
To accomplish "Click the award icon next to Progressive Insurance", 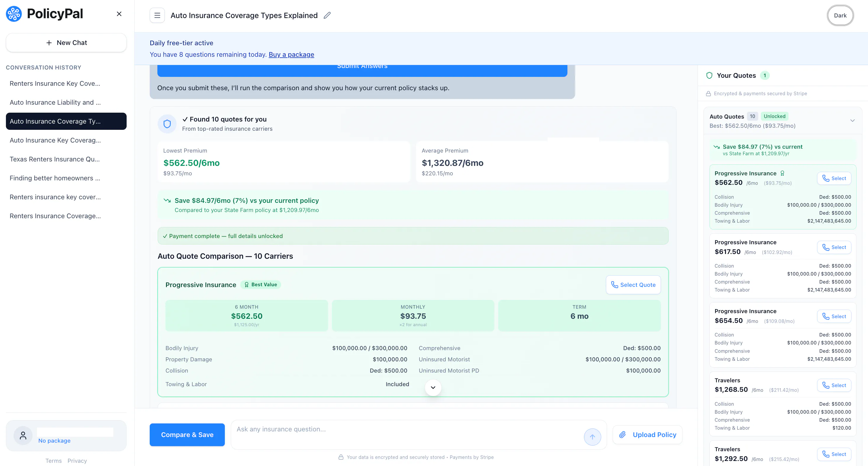I will (783, 173).
